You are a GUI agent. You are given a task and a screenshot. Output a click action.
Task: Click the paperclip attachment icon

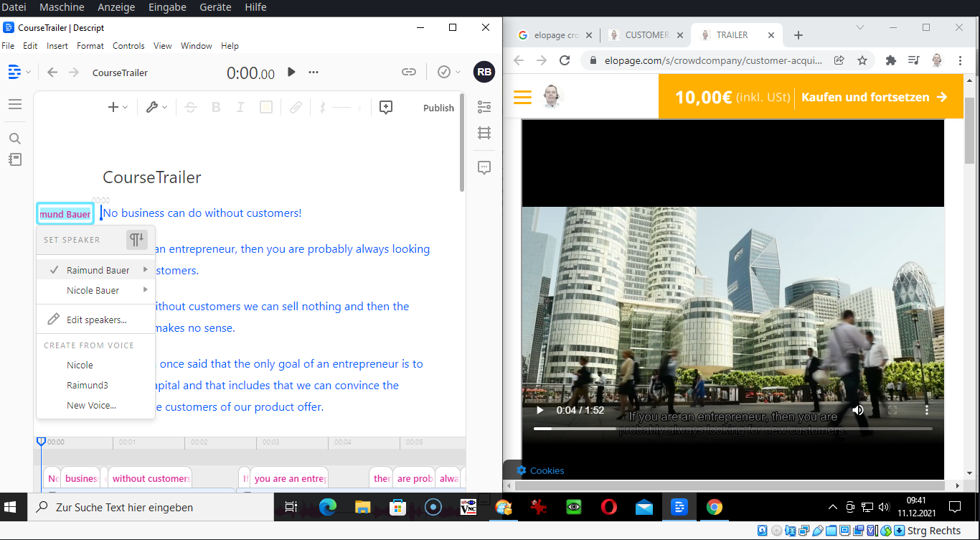pos(296,106)
